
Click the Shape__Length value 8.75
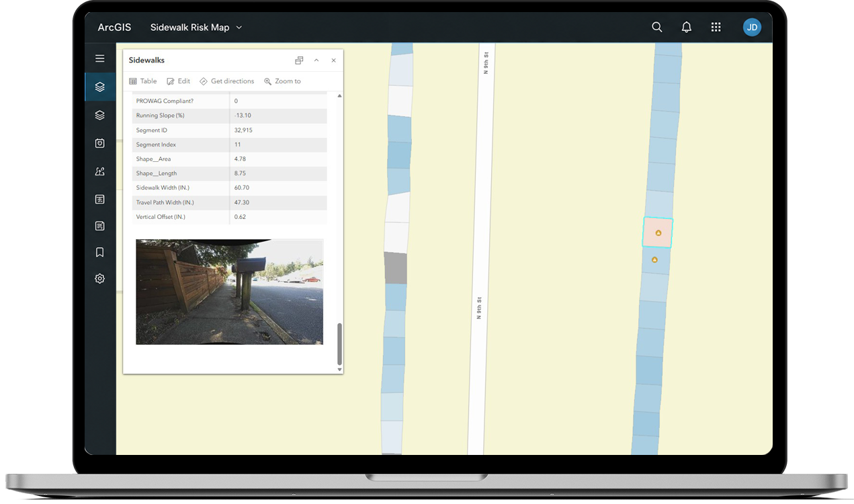(x=240, y=173)
